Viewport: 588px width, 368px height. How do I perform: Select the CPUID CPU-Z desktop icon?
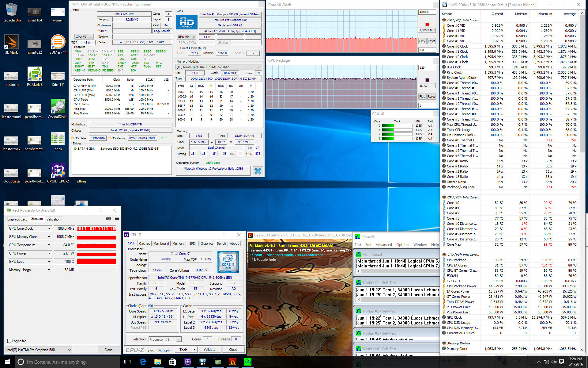58,173
